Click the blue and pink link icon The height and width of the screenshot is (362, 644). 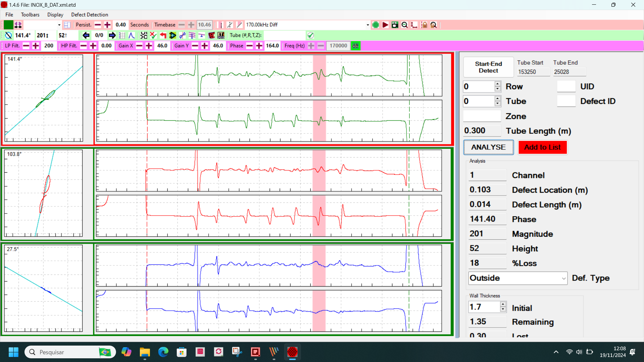point(182,35)
